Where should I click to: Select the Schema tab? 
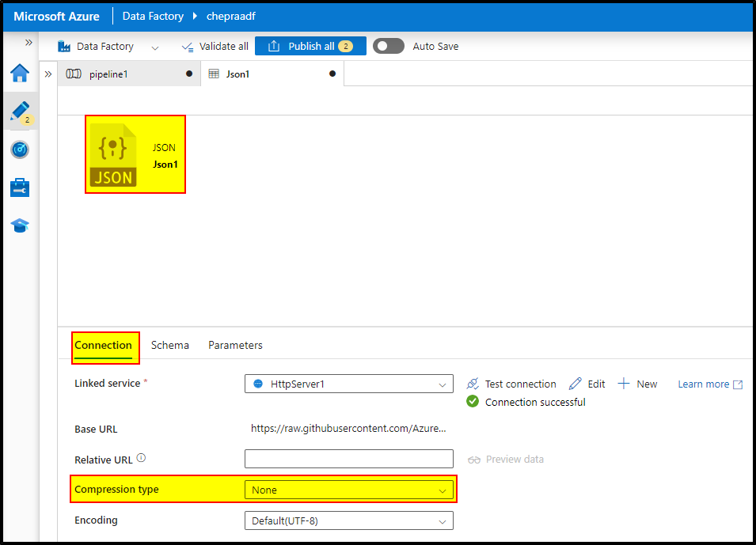coord(169,346)
